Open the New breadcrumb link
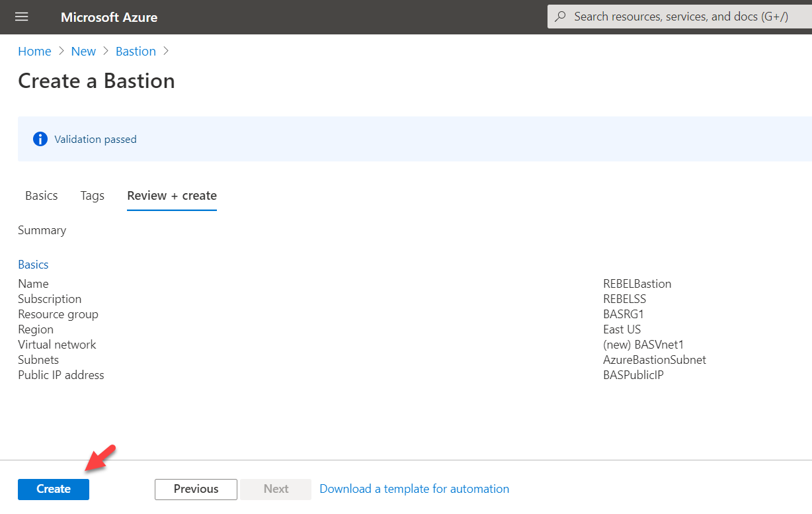Image resolution: width=812 pixels, height=514 pixels. (83, 51)
